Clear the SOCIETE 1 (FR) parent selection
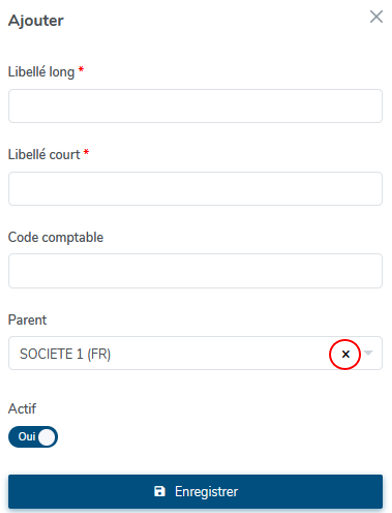Image resolution: width=392 pixels, height=513 pixels. click(346, 354)
